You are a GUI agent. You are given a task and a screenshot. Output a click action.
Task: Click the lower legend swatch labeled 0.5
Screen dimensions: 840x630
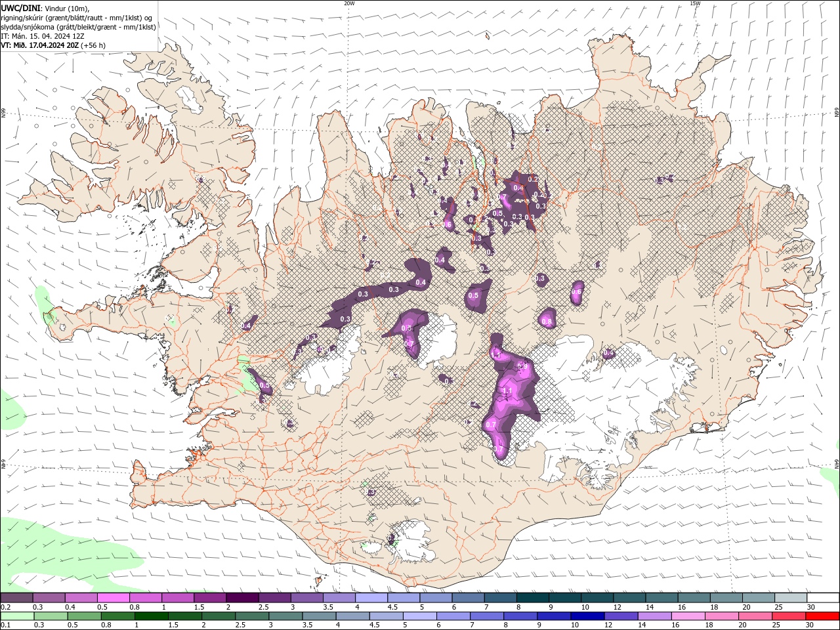pyautogui.click(x=84, y=616)
